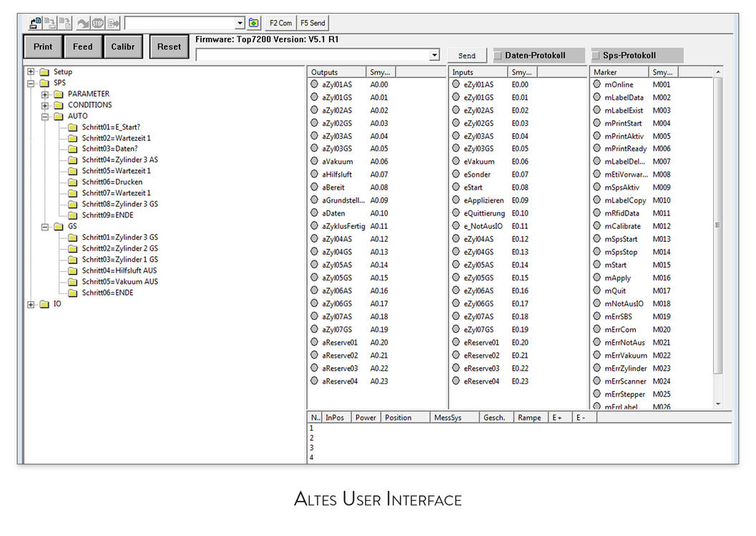756x536 pixels.
Task: Toggle the aReserve04 output indicator
Action: (x=315, y=381)
